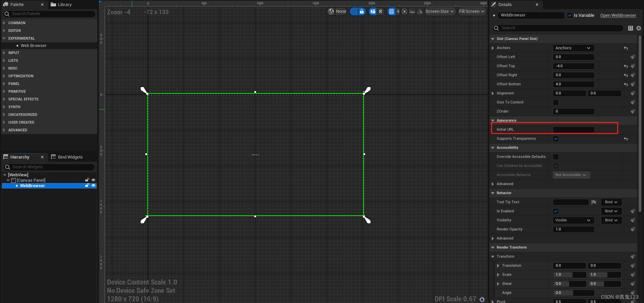Viewport: 644px width, 303px height.
Task: Click the Search Palette field
Action: click(49, 14)
